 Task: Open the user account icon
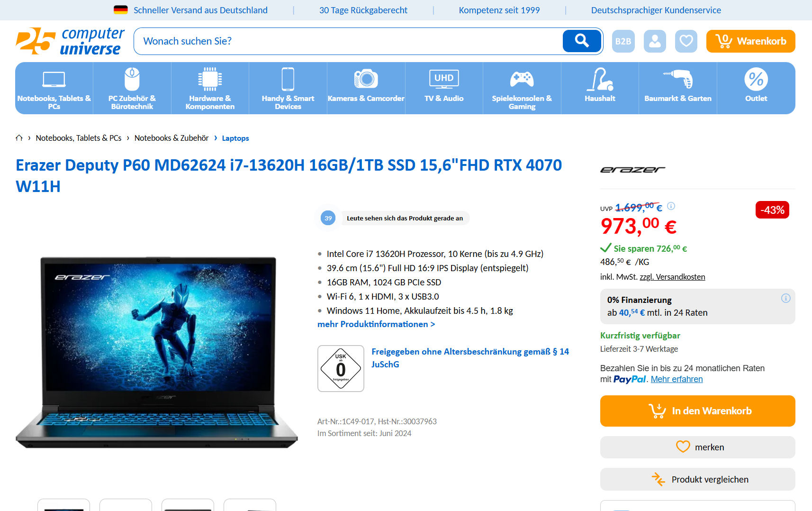tap(655, 41)
